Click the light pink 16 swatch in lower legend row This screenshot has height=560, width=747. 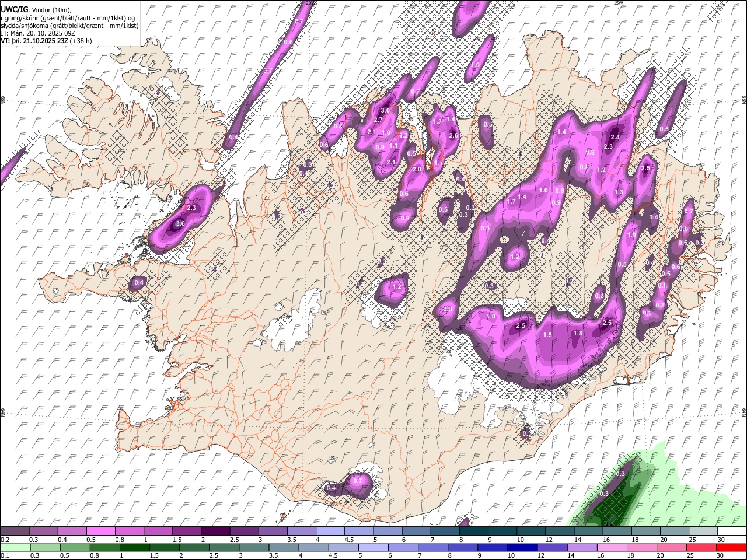[612, 548]
